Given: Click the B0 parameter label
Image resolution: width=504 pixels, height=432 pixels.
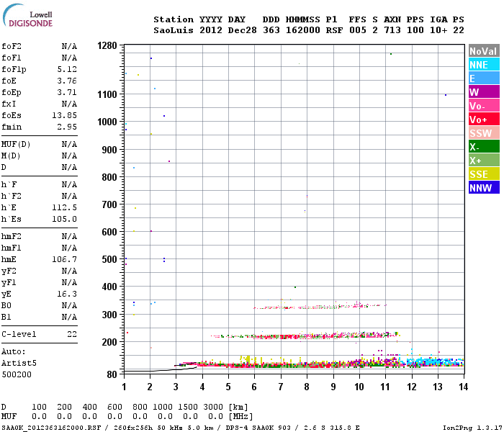Looking at the screenshot, I should pos(6,306).
